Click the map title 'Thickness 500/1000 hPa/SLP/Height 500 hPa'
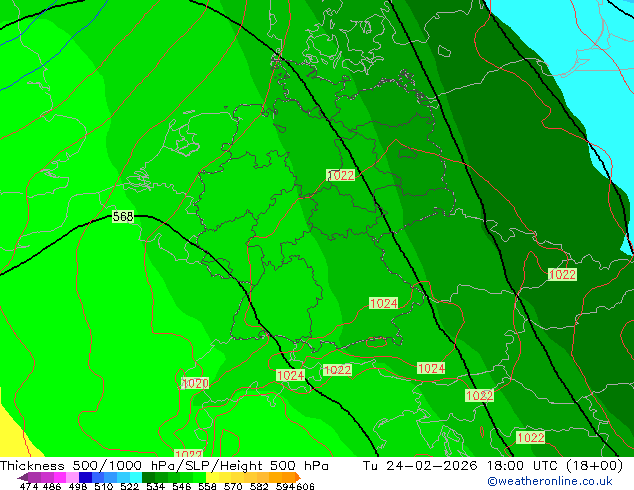The image size is (634, 490). tap(164, 465)
